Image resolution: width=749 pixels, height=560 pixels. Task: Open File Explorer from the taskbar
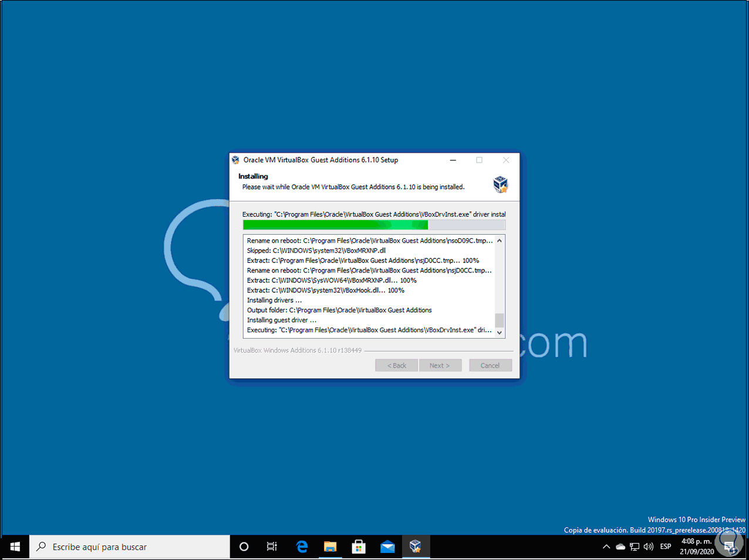pyautogui.click(x=330, y=546)
